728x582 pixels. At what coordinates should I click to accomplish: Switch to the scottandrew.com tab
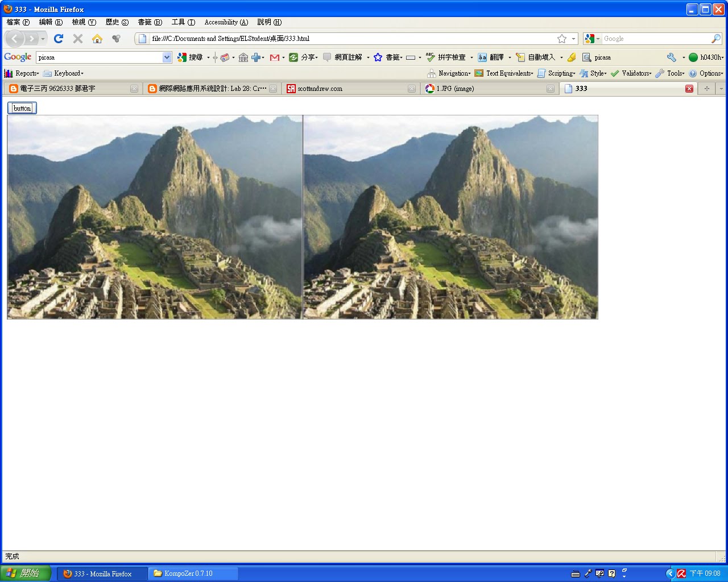tap(350, 89)
